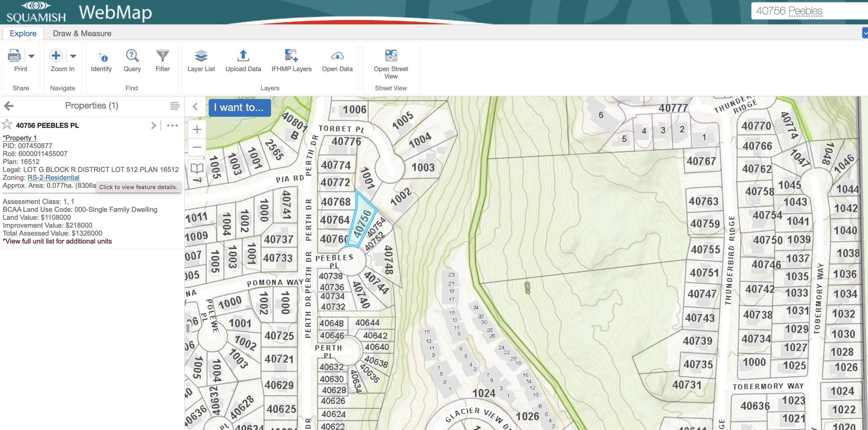The height and width of the screenshot is (430, 868).
Task: Open the RS-2-Residential zoning link
Action: tap(54, 177)
